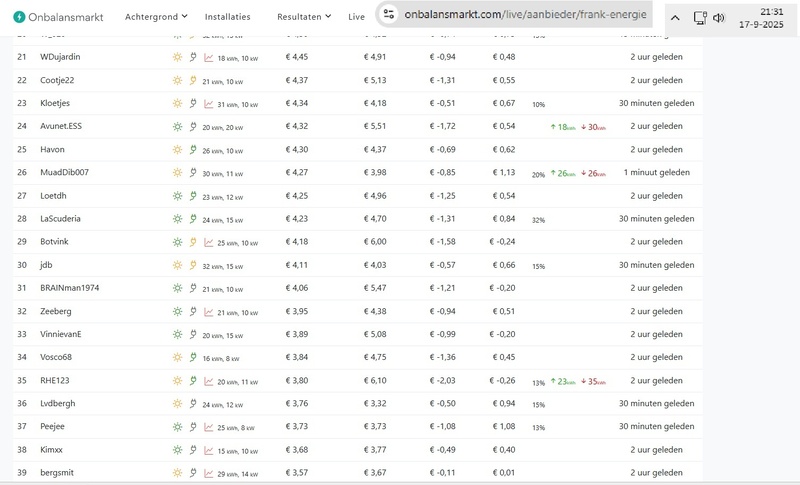This screenshot has width=800, height=485.
Task: Show hidden system tray icons
Action: tap(675, 17)
